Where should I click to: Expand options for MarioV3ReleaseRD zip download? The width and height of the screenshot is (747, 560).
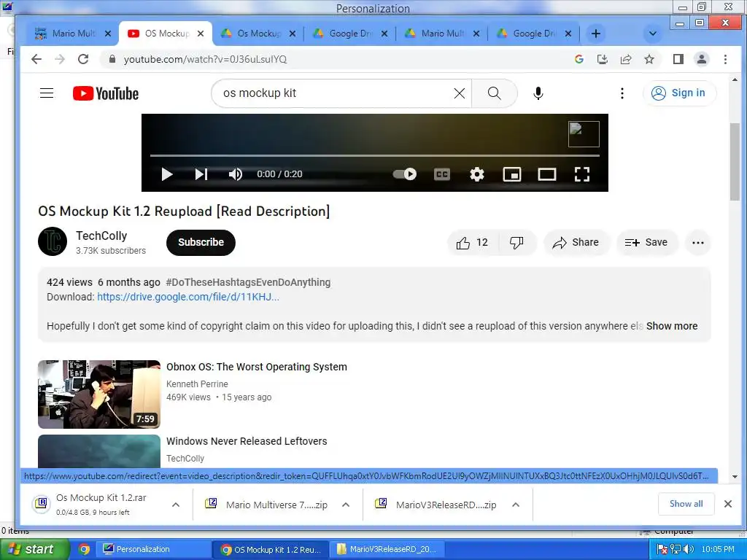tap(516, 505)
